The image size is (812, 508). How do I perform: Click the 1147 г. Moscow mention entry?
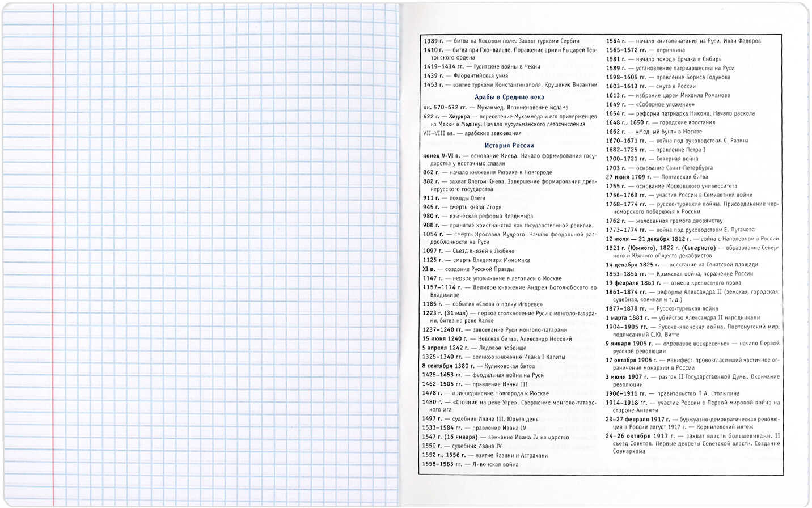492,278
